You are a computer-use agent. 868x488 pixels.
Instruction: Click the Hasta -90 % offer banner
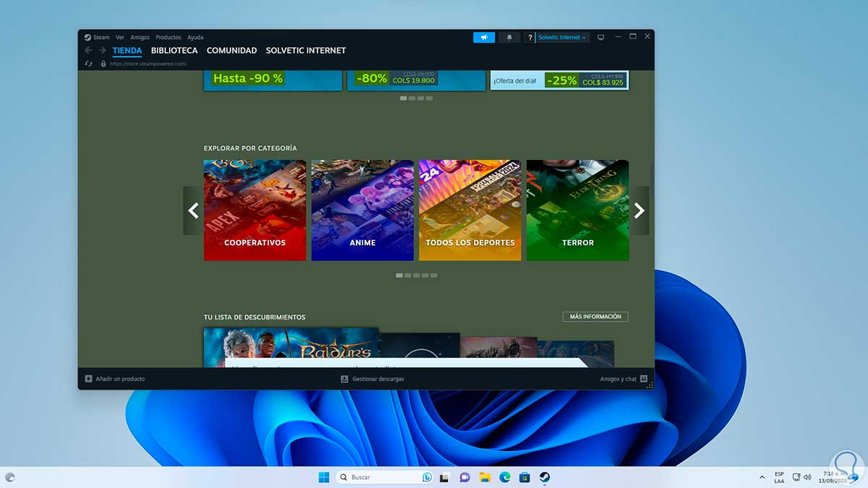point(273,80)
